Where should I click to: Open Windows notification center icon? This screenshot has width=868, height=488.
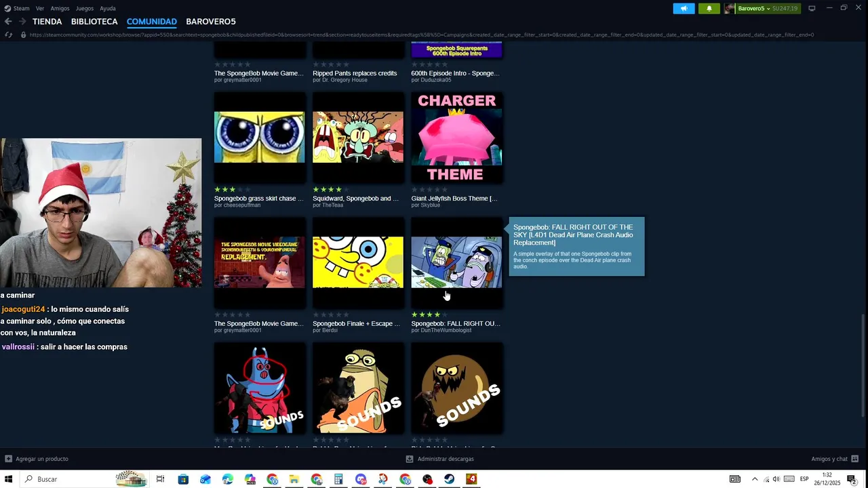coord(852,479)
